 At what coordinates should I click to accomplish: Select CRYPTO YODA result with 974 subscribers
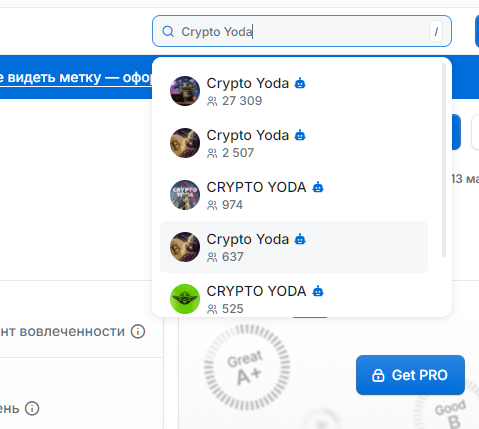[x=294, y=195]
